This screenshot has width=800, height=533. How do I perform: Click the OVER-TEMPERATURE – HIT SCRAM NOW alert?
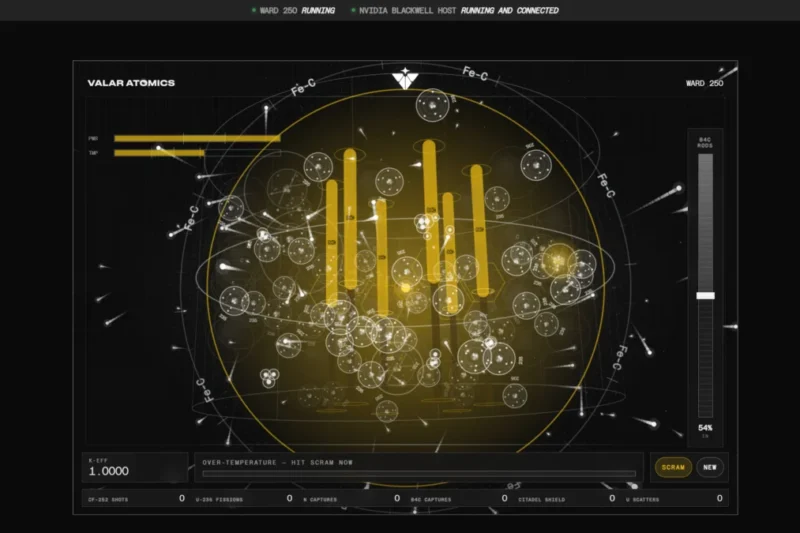(278, 463)
